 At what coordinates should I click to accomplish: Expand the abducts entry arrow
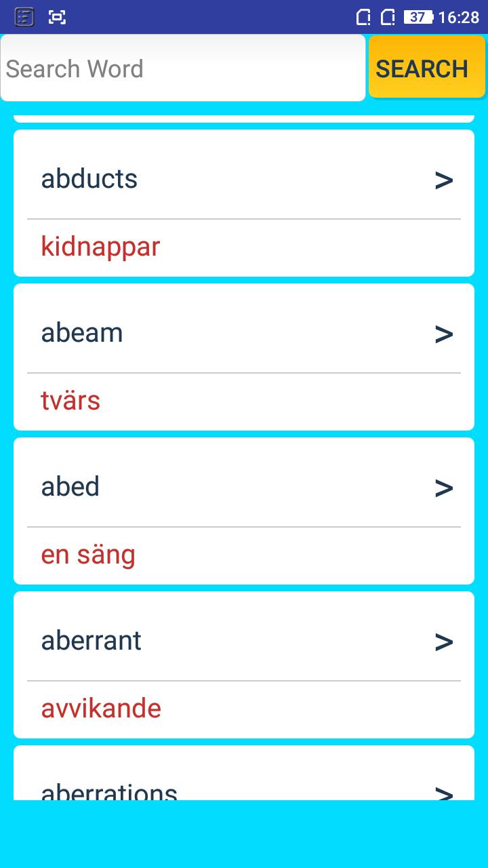pos(444,180)
